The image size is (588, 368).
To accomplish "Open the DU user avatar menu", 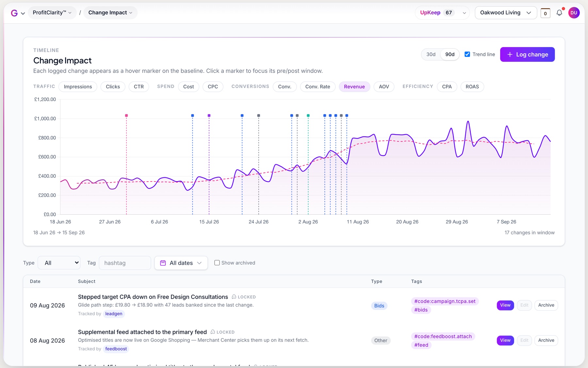I will tap(574, 13).
